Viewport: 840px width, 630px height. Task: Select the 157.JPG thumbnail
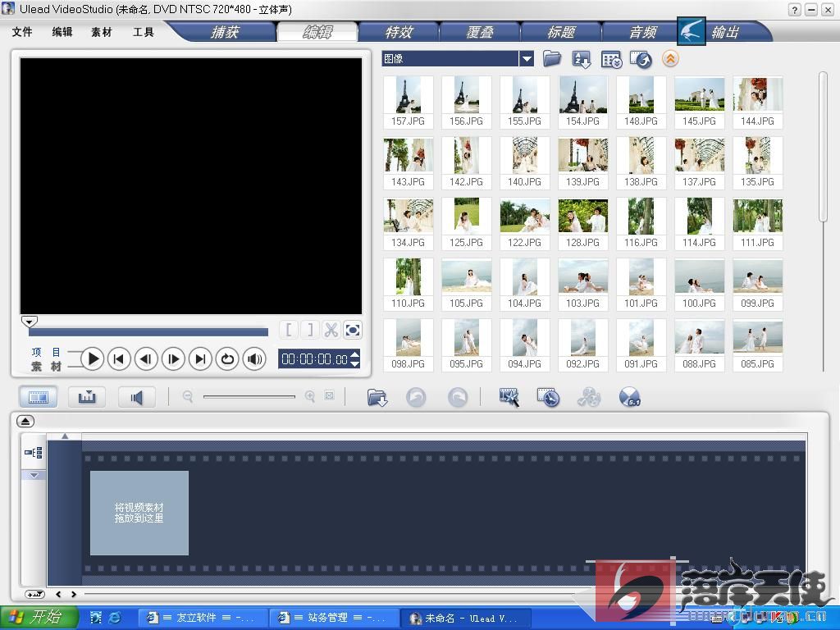pyautogui.click(x=408, y=95)
